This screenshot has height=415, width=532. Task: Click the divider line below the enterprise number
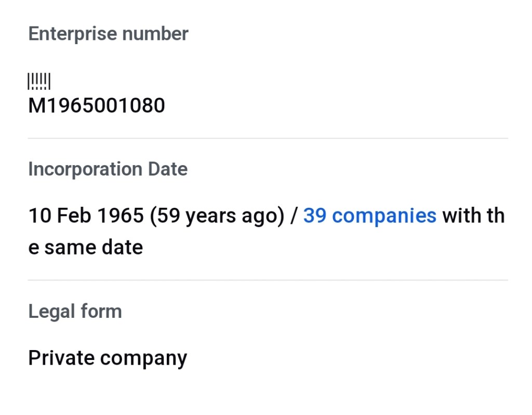pos(268,138)
